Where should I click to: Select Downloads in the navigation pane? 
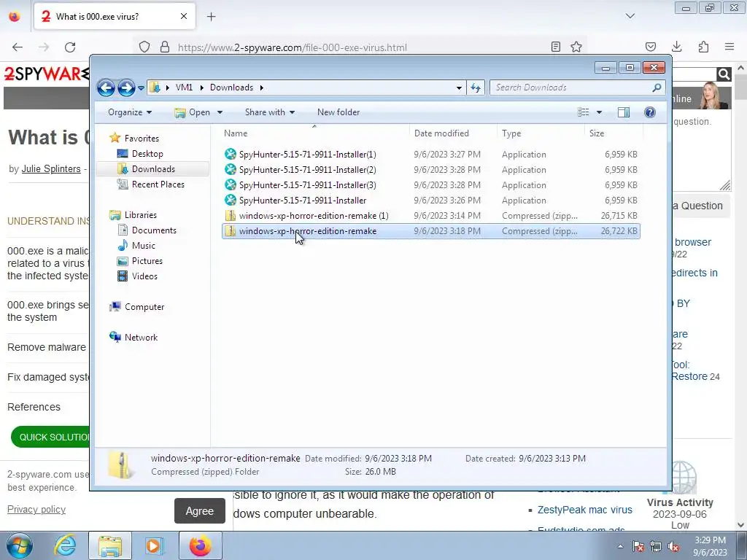click(x=153, y=169)
